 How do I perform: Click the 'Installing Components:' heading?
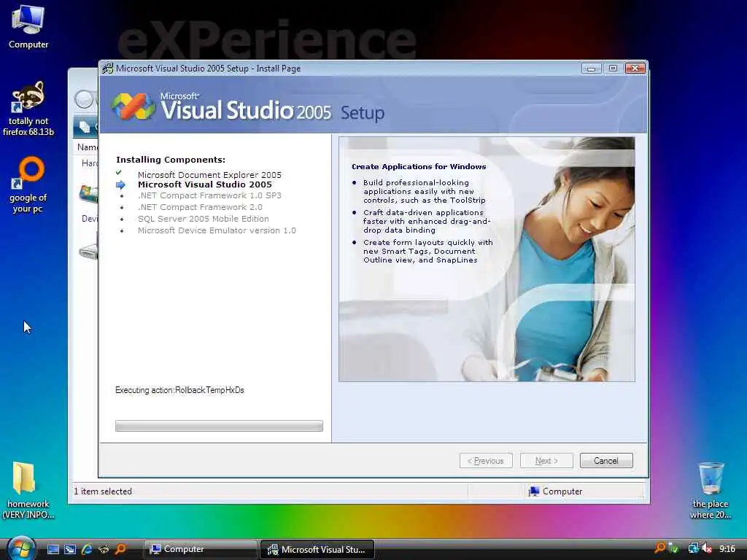click(171, 160)
